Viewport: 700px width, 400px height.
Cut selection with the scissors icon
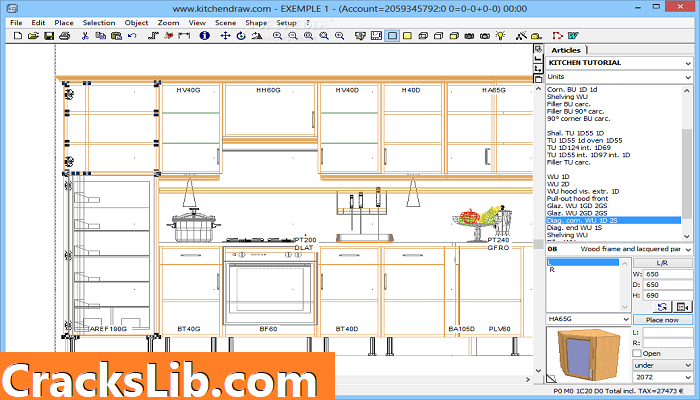tap(85, 36)
